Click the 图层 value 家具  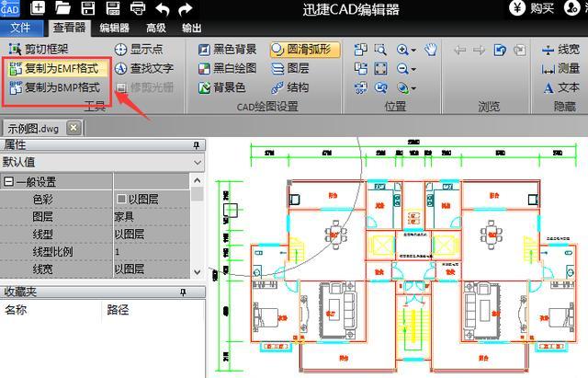coord(152,216)
